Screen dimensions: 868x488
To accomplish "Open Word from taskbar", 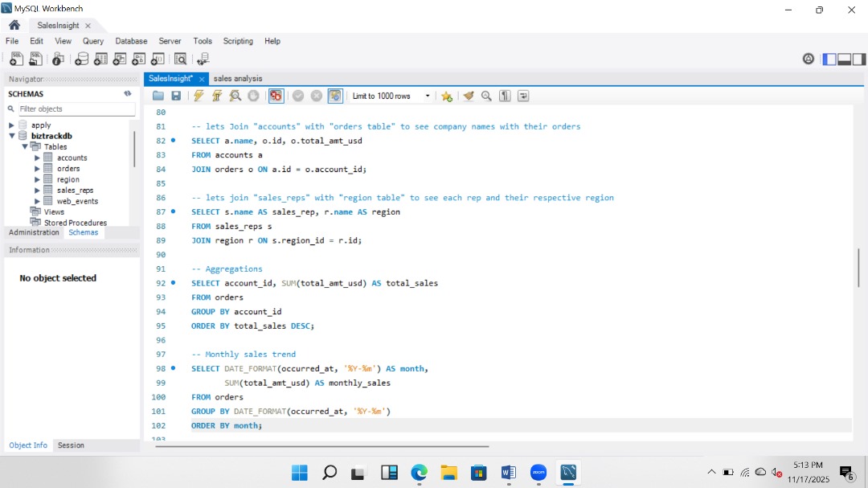I will click(508, 473).
